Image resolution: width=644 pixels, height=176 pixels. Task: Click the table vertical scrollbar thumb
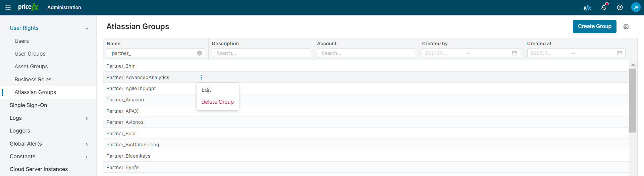click(x=633, y=100)
